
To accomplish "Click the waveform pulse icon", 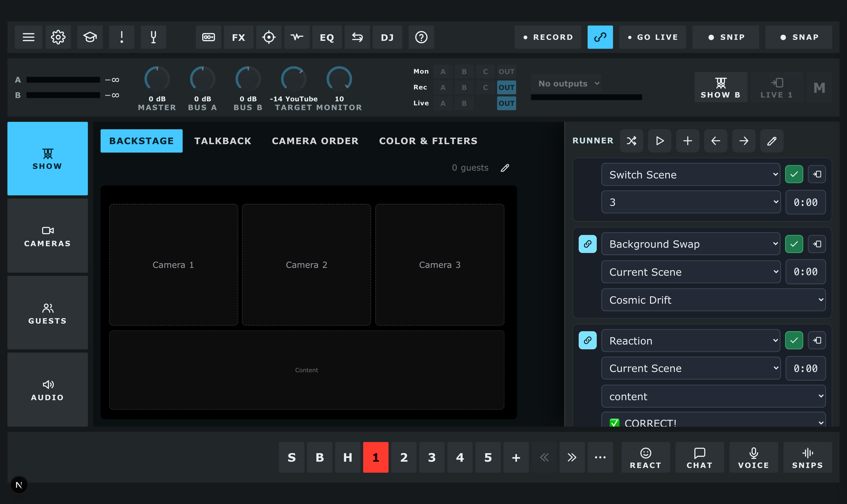I will coord(297,37).
